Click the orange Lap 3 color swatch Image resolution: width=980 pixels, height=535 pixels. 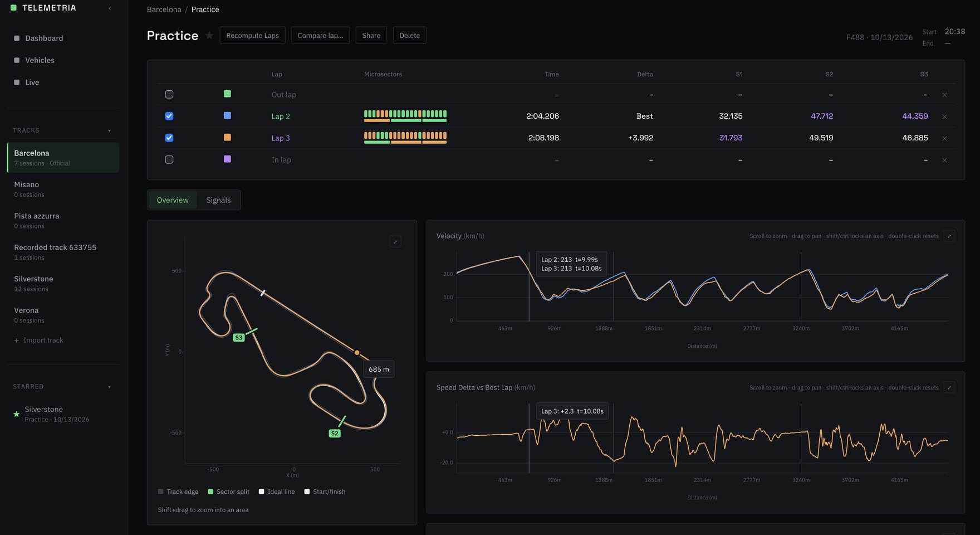click(x=227, y=137)
